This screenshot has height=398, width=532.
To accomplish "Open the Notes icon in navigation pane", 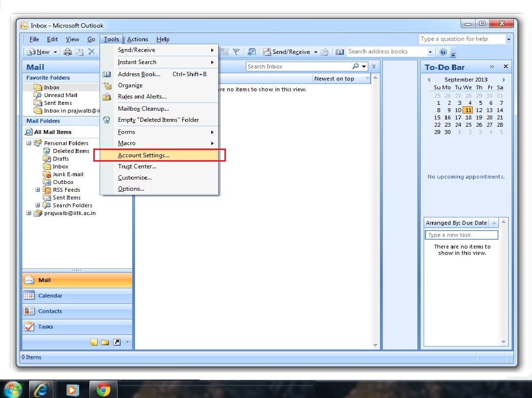I will click(94, 342).
